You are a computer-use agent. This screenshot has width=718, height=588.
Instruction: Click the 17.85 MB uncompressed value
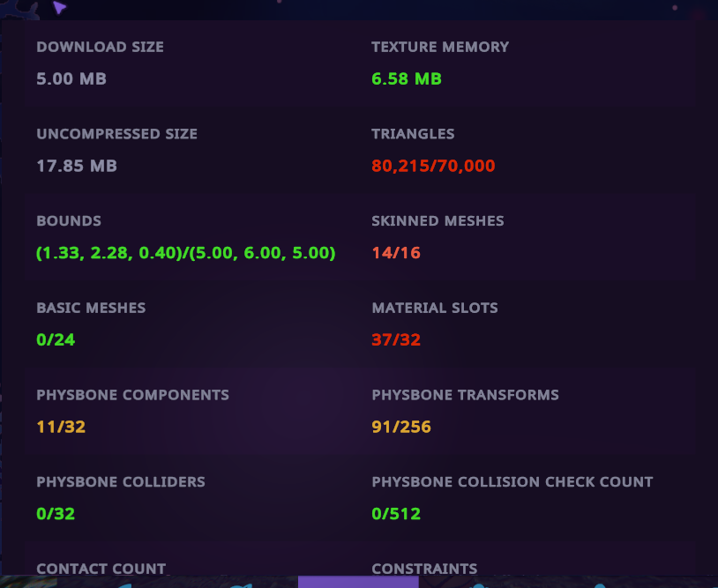pyautogui.click(x=77, y=166)
